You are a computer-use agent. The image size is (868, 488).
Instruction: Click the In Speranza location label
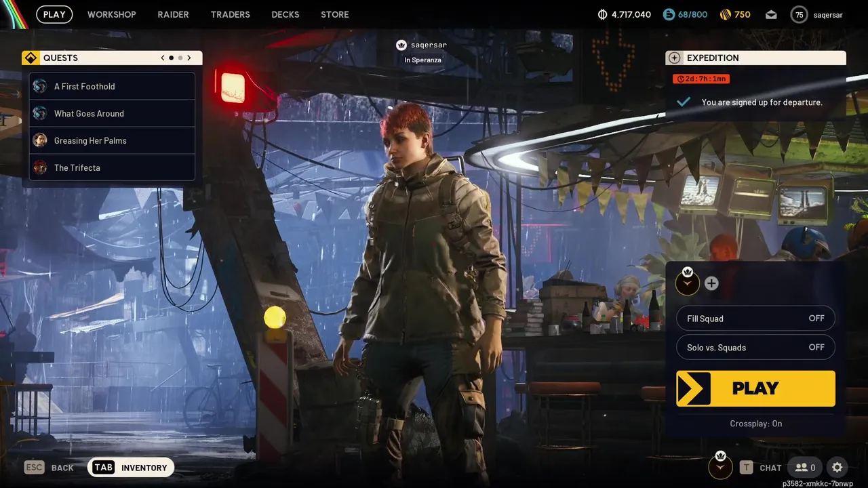(x=422, y=60)
